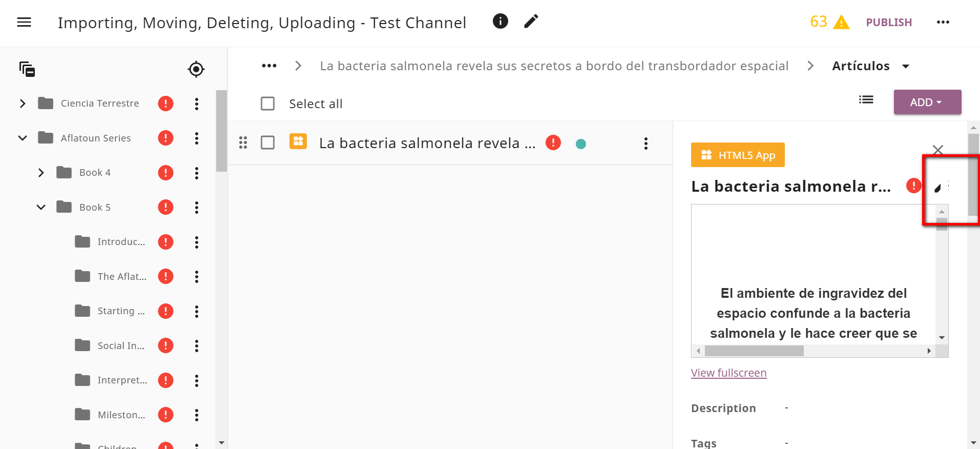The height and width of the screenshot is (449, 980).
Task: Open the ADD dropdown button
Action: point(927,102)
